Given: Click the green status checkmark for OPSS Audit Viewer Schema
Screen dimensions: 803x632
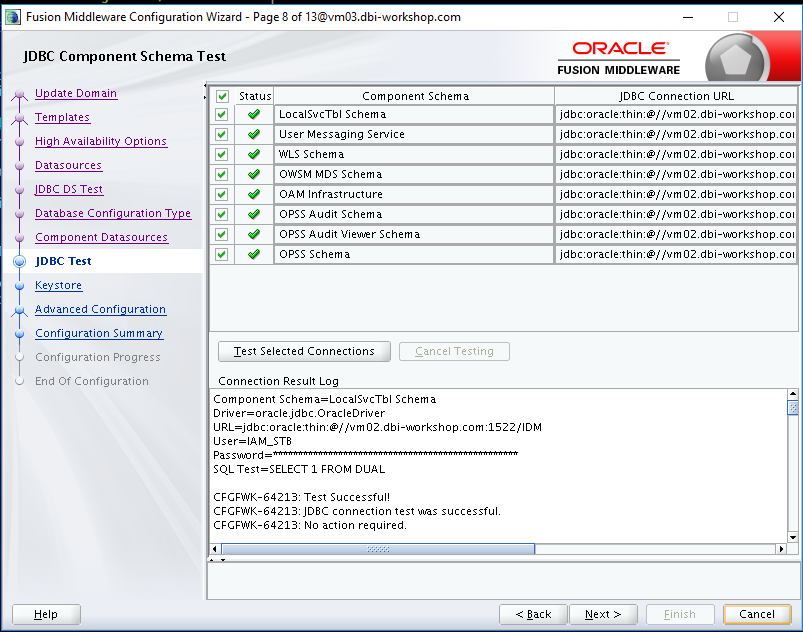Looking at the screenshot, I should point(253,234).
